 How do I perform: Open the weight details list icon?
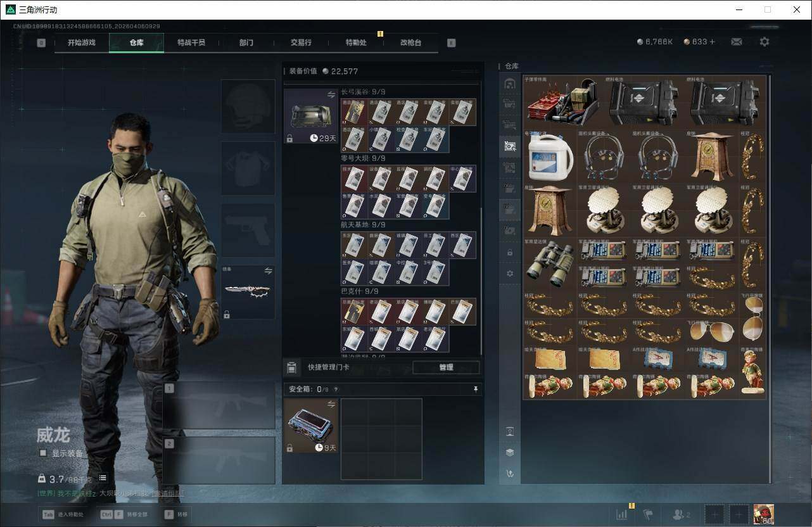pyautogui.click(x=103, y=478)
